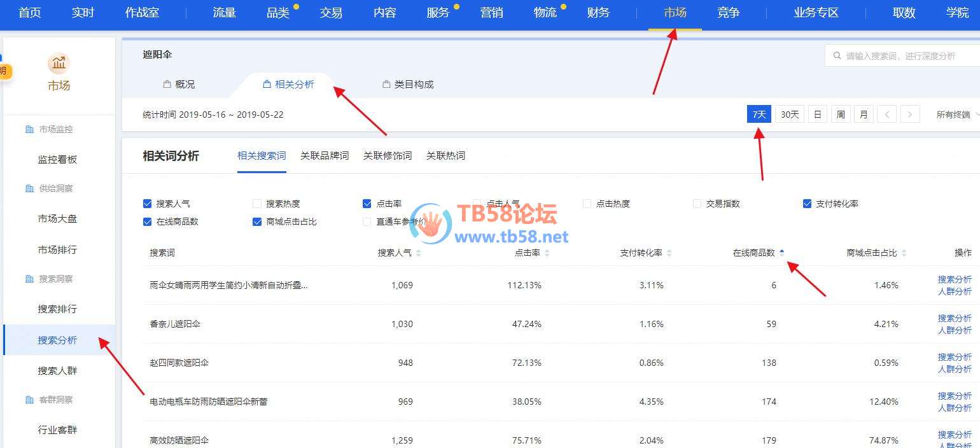The height and width of the screenshot is (448, 980).
Task: Click the search keyword input field
Action: tap(904, 56)
